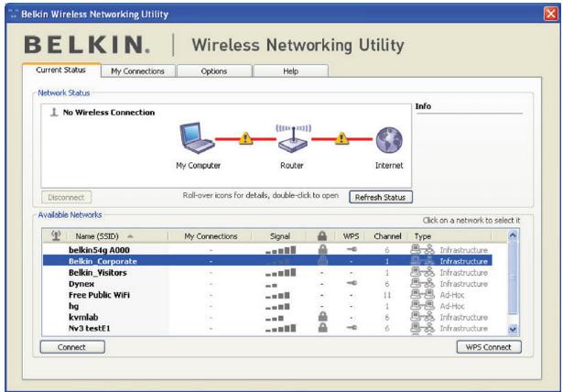Click the No Wireless Connection status text

[x=109, y=113]
